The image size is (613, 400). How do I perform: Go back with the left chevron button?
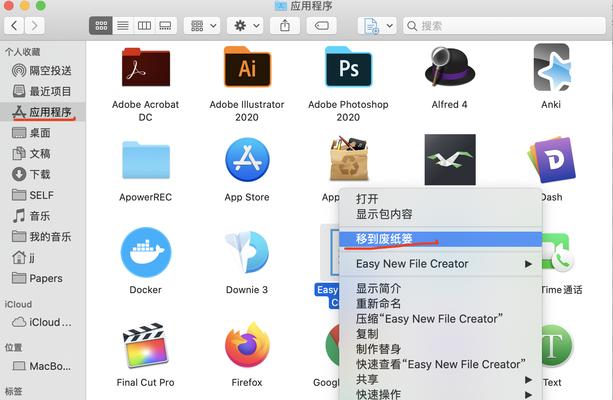coord(14,26)
